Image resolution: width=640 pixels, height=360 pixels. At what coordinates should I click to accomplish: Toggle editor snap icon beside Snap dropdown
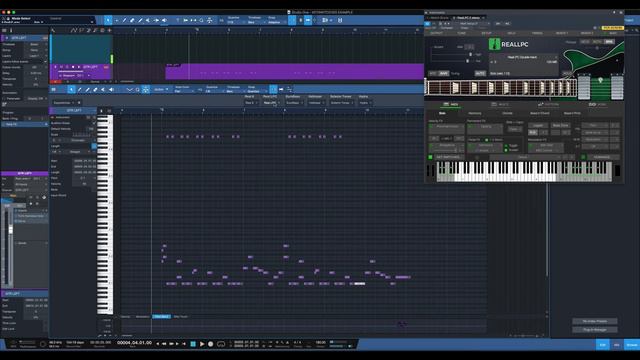click(273, 89)
